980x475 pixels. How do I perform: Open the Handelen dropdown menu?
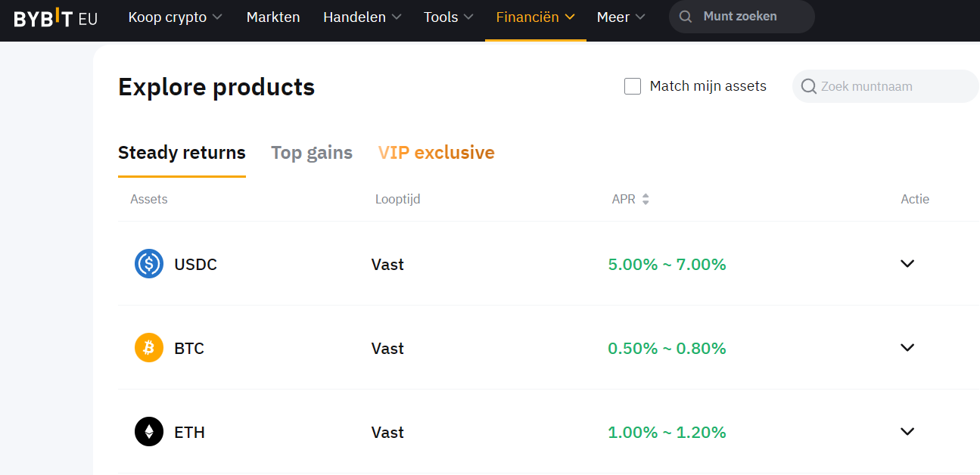click(x=362, y=17)
